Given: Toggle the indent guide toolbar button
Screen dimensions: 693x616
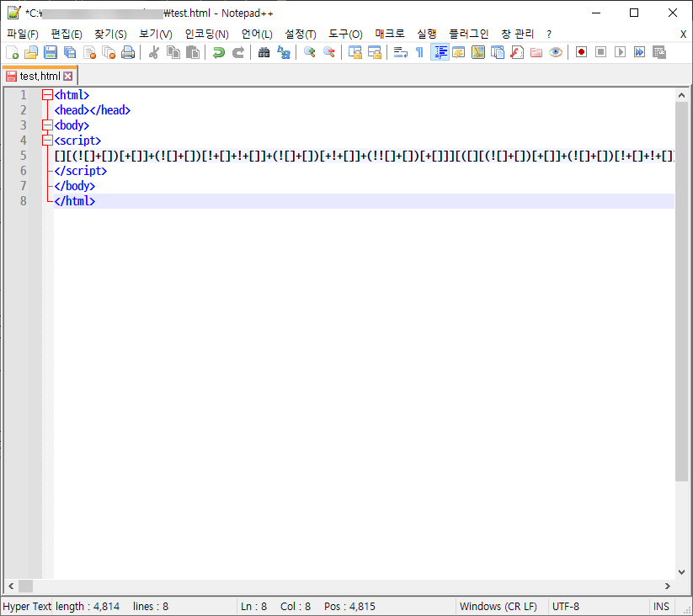Looking at the screenshot, I should 440,52.
